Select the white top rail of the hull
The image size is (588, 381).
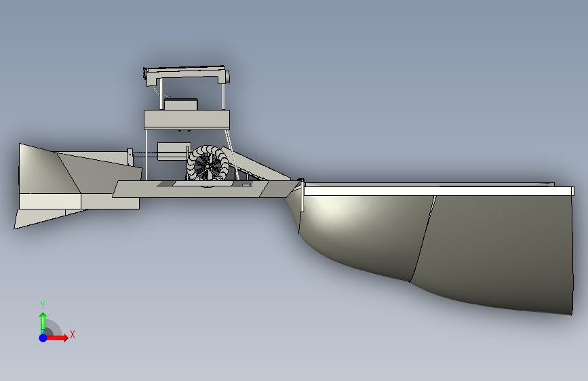click(x=438, y=191)
